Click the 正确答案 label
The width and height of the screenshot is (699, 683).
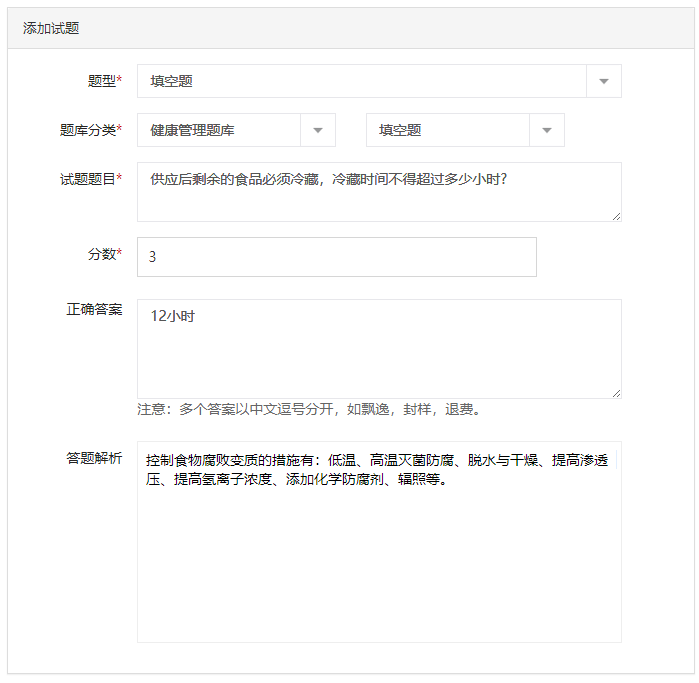(94, 309)
